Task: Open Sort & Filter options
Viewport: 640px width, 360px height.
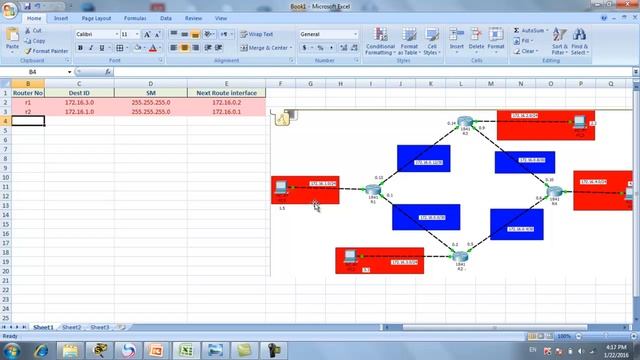Action: pyautogui.click(x=560, y=41)
